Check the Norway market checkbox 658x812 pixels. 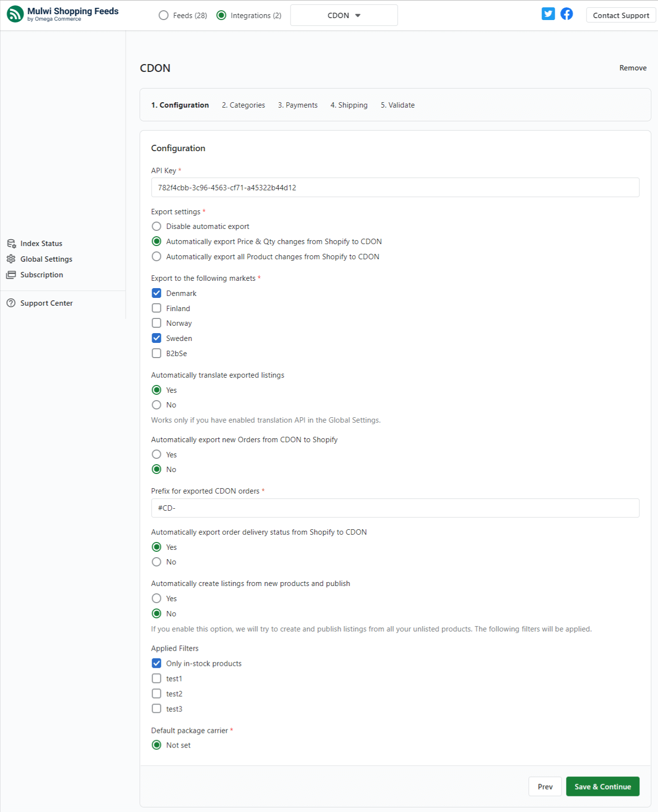[157, 323]
